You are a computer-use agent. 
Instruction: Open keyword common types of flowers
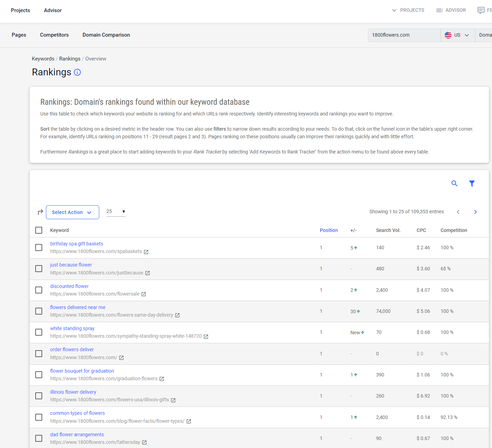[77, 413]
